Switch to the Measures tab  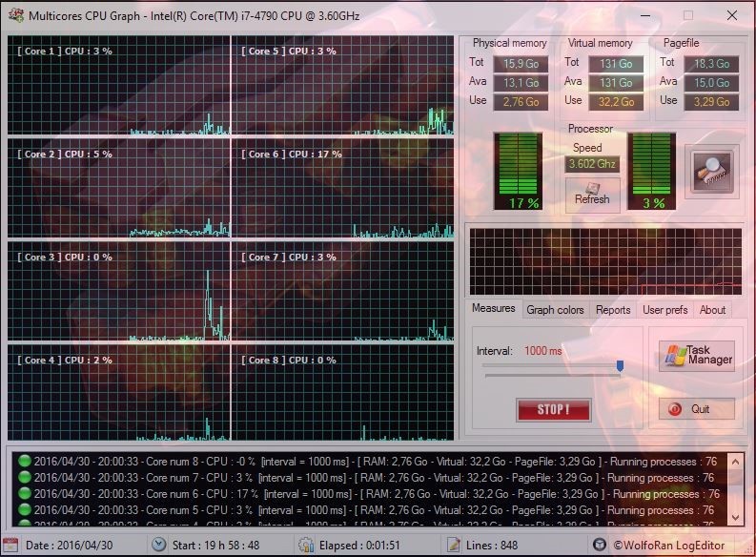[494, 309]
